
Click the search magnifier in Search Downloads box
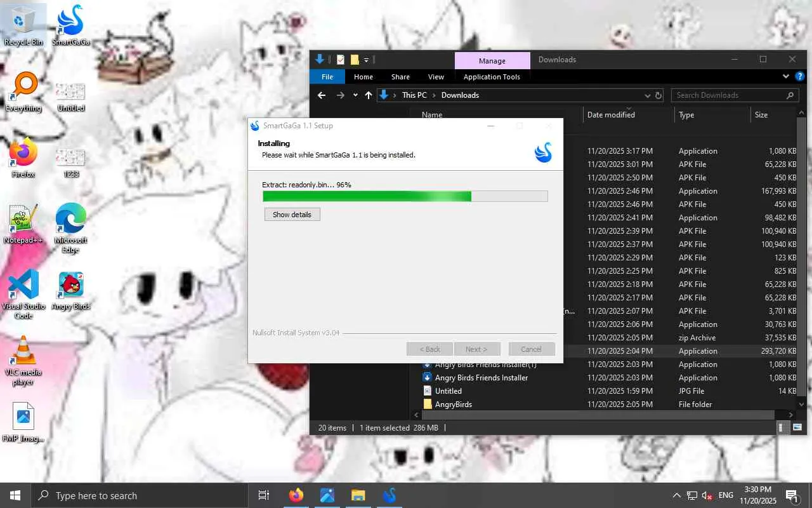pos(790,95)
